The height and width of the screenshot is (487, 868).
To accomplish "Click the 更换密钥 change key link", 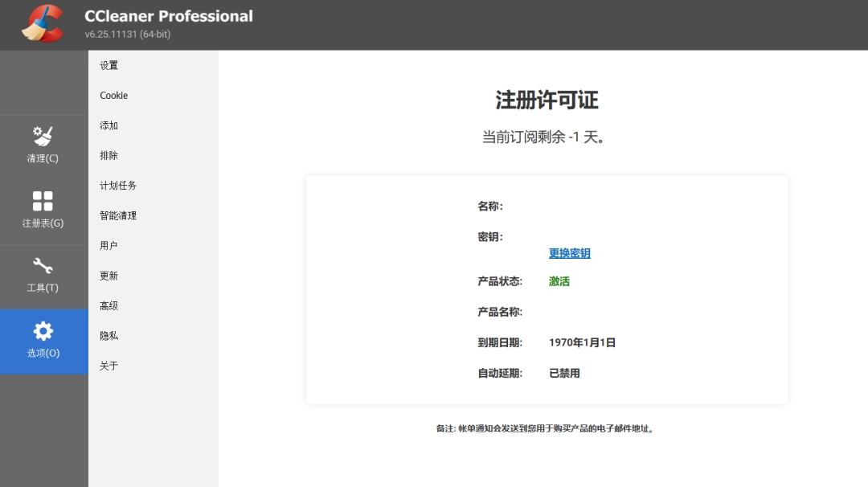I will click(568, 252).
